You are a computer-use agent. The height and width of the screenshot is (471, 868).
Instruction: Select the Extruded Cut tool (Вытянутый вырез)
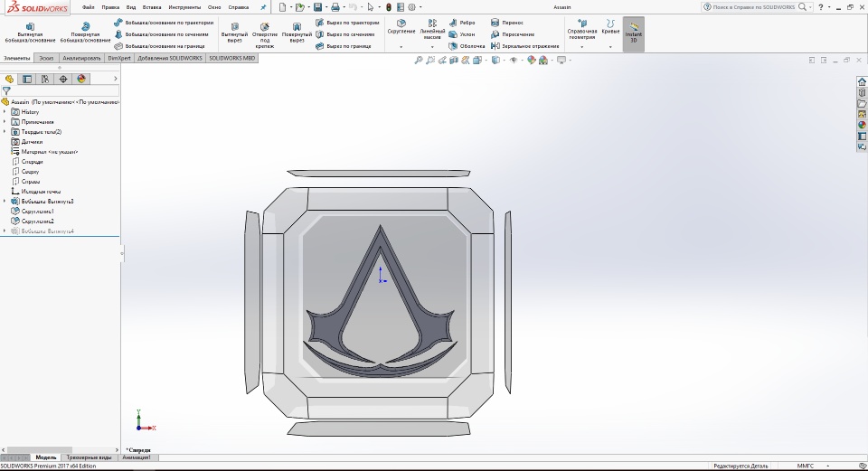(234, 25)
